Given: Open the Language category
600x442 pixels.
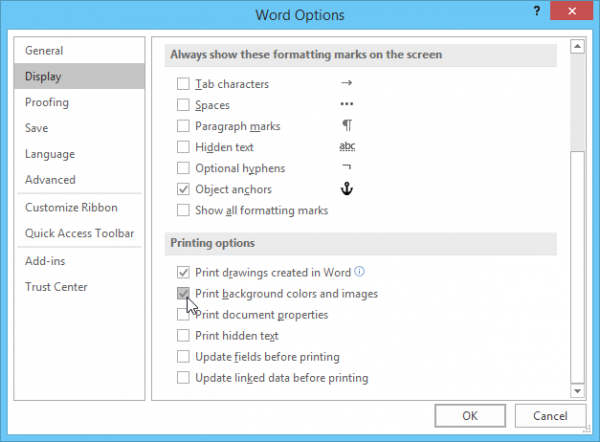Looking at the screenshot, I should (79, 154).
